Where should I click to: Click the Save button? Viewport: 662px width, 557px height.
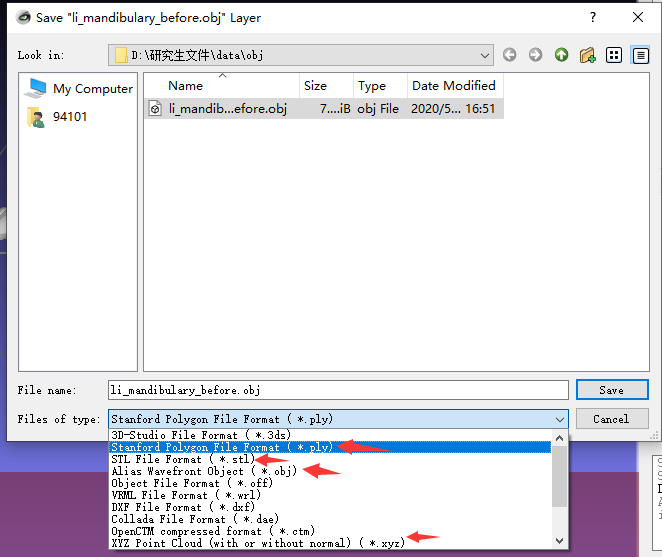pos(612,390)
